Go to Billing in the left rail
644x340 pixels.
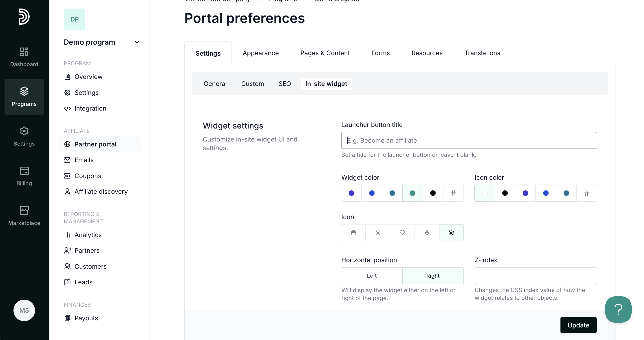24,176
